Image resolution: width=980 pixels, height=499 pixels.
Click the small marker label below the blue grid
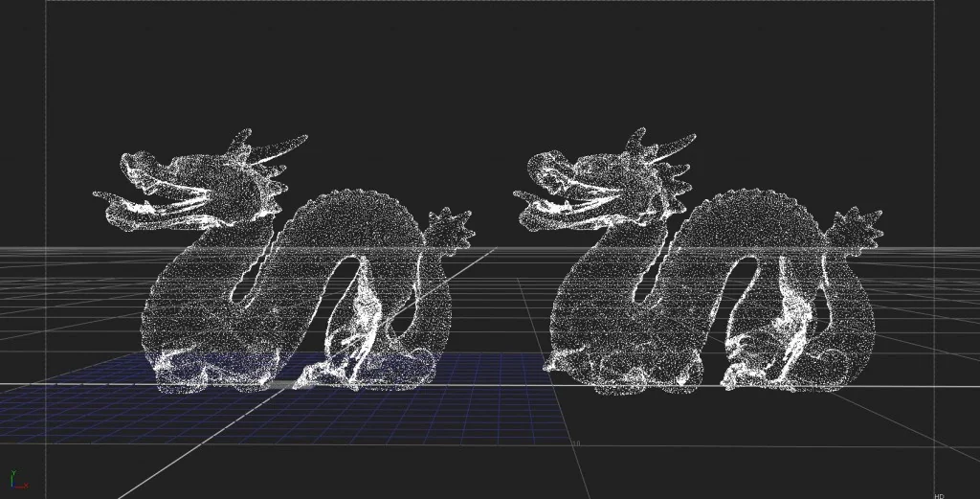(577, 442)
